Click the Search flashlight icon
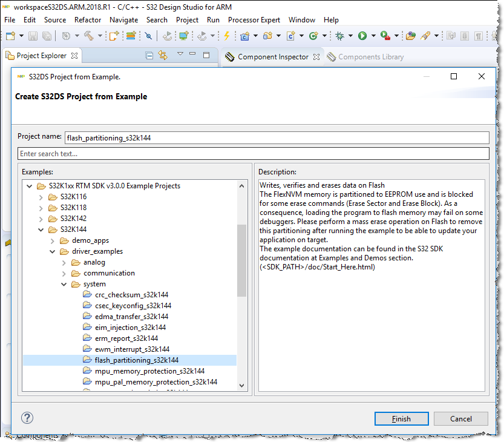Screen dimensions: 504x442 point(425,36)
